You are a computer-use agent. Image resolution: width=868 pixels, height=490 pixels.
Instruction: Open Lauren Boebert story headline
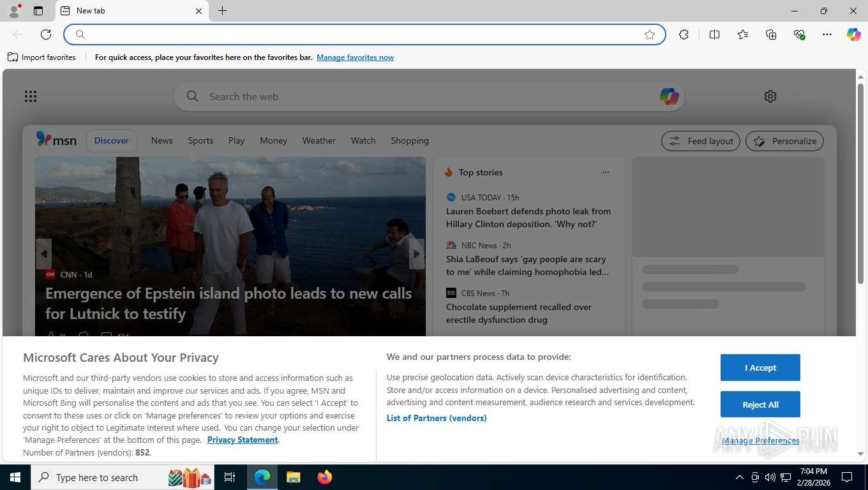[x=528, y=218]
